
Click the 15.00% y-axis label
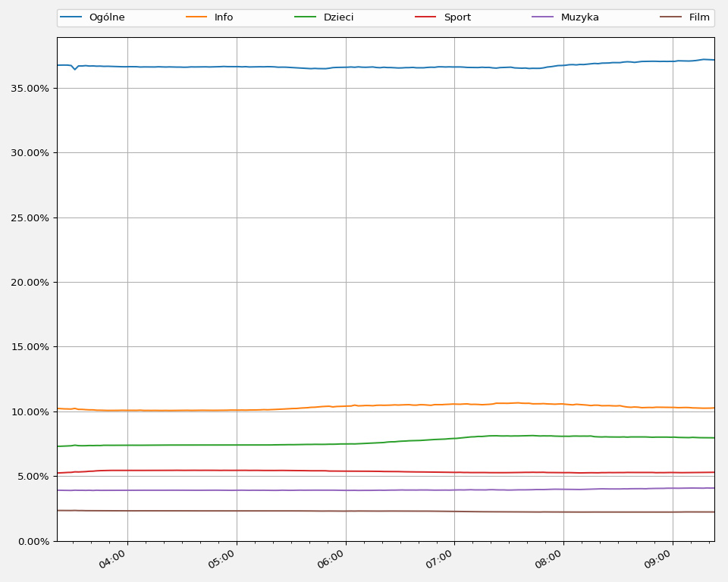(30, 346)
